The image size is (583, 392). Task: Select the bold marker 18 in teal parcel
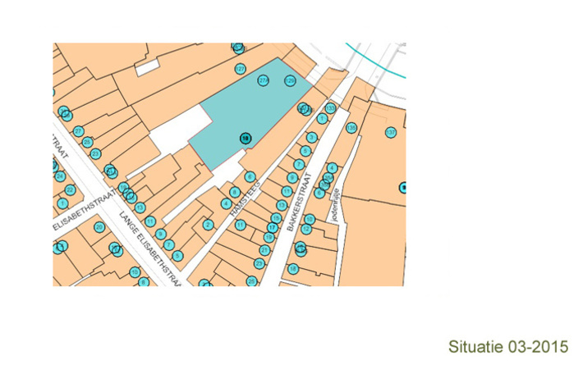(x=245, y=139)
